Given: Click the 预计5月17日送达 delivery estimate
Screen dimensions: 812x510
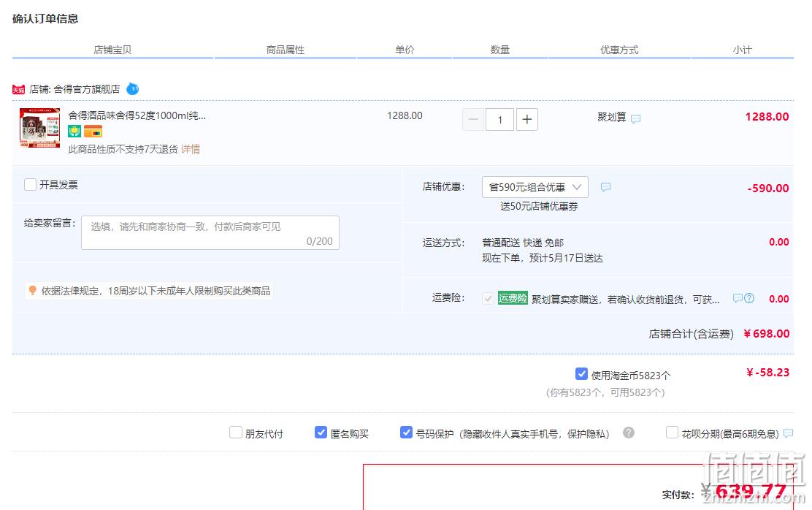Looking at the screenshot, I should 566,258.
